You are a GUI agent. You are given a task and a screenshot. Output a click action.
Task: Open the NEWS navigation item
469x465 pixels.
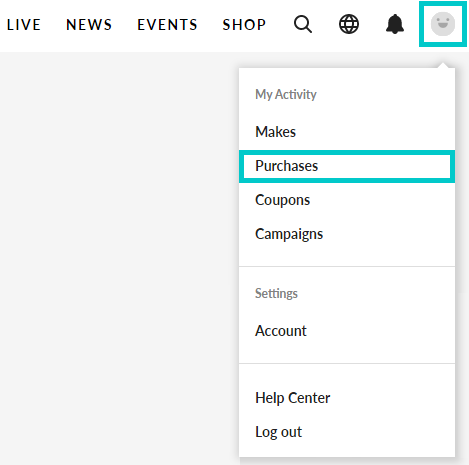coord(89,25)
